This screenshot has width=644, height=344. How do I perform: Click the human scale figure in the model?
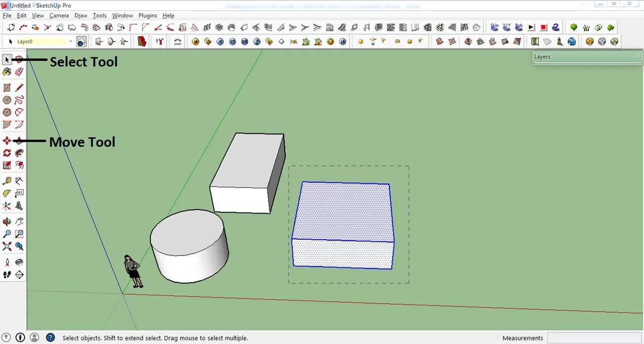(x=133, y=271)
